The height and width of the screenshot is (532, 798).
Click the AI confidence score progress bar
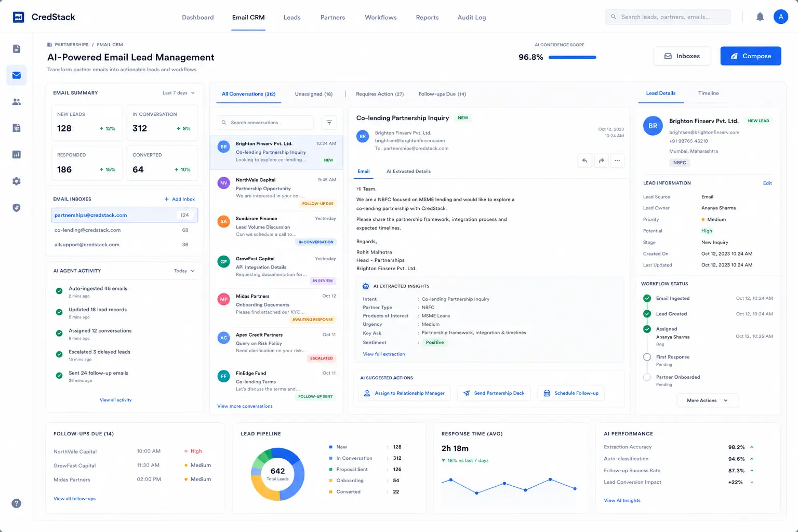click(x=572, y=57)
